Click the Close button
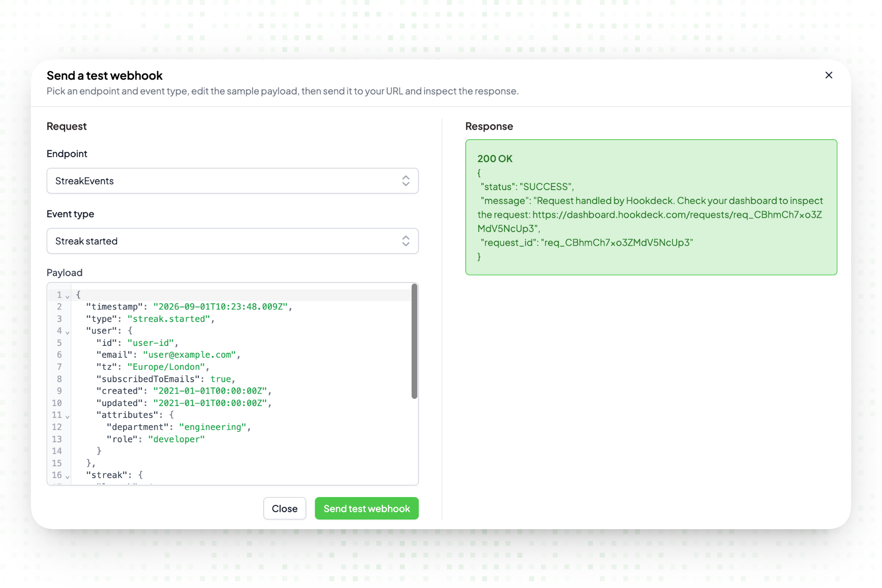Screen dimensions: 882x588 284,508
